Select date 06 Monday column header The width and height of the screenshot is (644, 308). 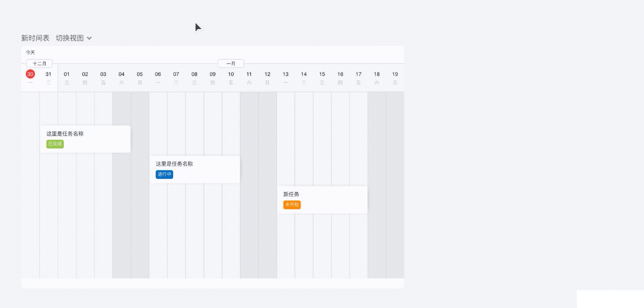[158, 78]
